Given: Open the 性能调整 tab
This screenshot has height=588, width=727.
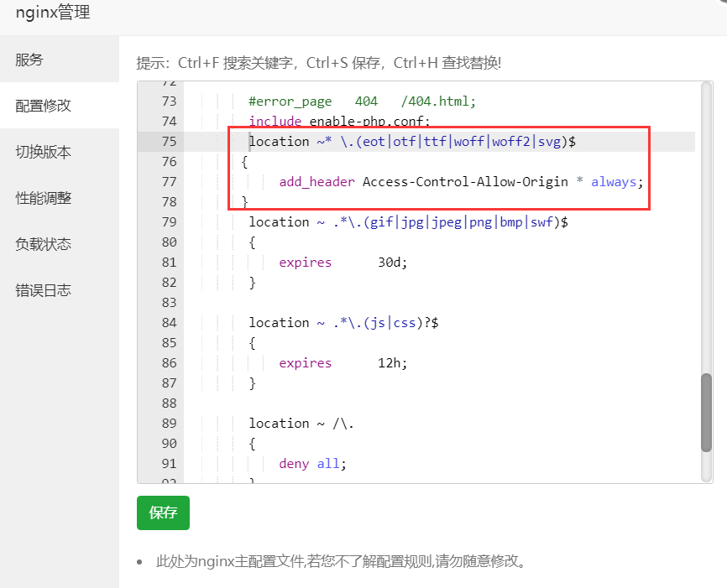Looking at the screenshot, I should (44, 198).
